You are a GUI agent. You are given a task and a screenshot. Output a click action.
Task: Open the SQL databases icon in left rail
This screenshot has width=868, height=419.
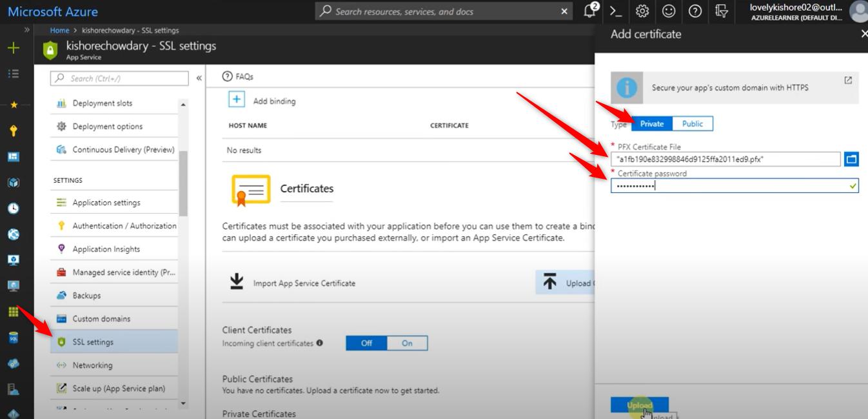(13, 338)
